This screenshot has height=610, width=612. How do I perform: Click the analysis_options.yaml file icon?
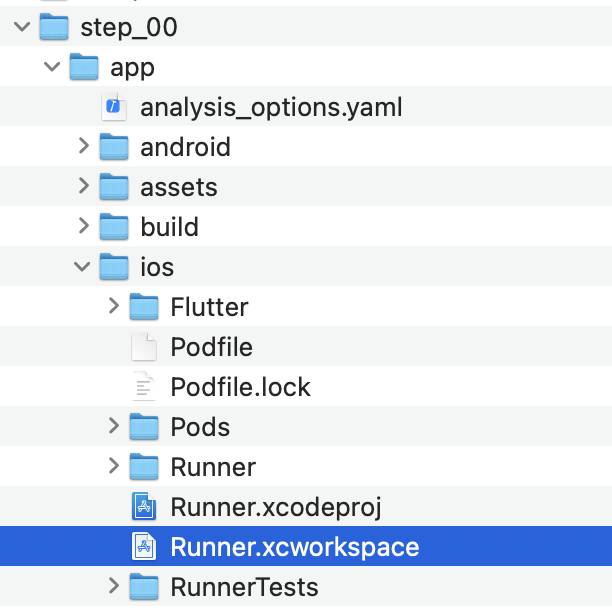click(x=114, y=107)
